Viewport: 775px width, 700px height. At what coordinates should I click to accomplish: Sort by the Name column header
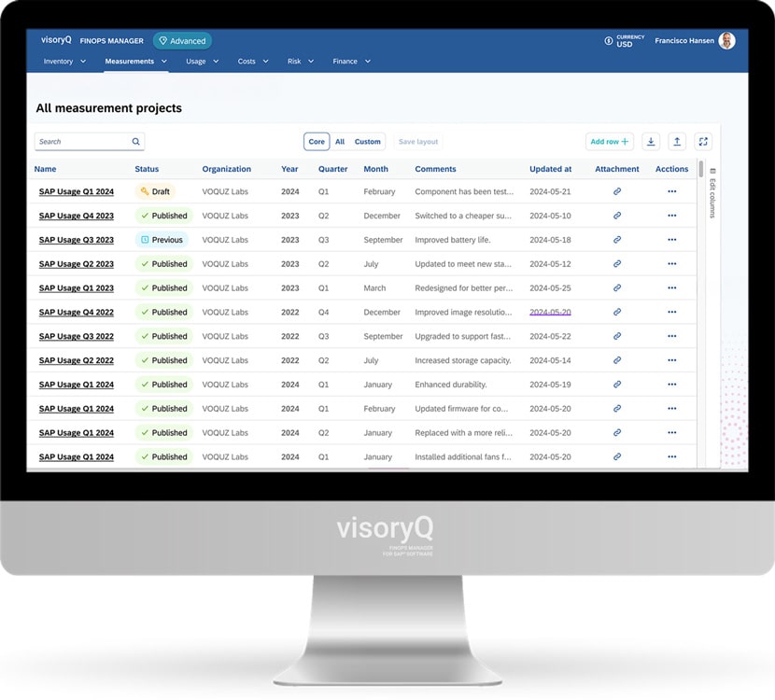(45, 169)
